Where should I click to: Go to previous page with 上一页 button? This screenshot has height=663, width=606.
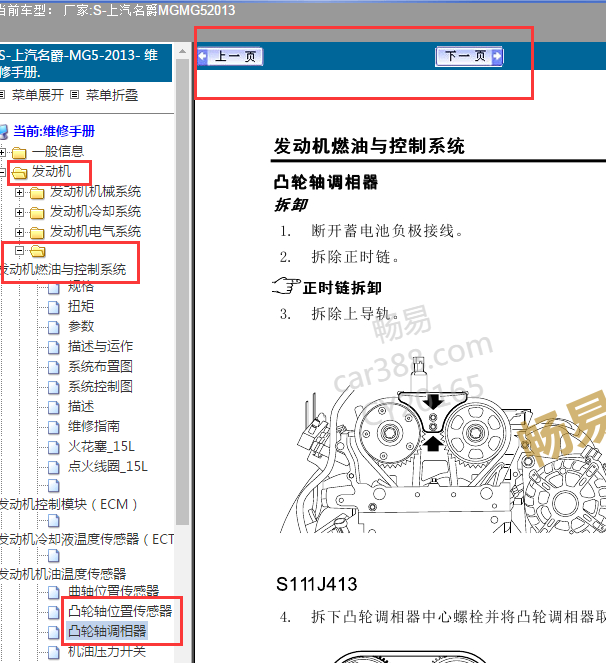[230, 56]
